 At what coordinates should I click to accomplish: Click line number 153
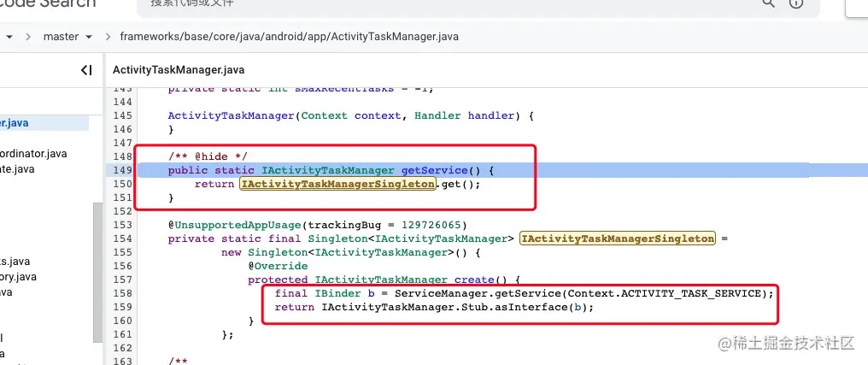[x=122, y=225]
